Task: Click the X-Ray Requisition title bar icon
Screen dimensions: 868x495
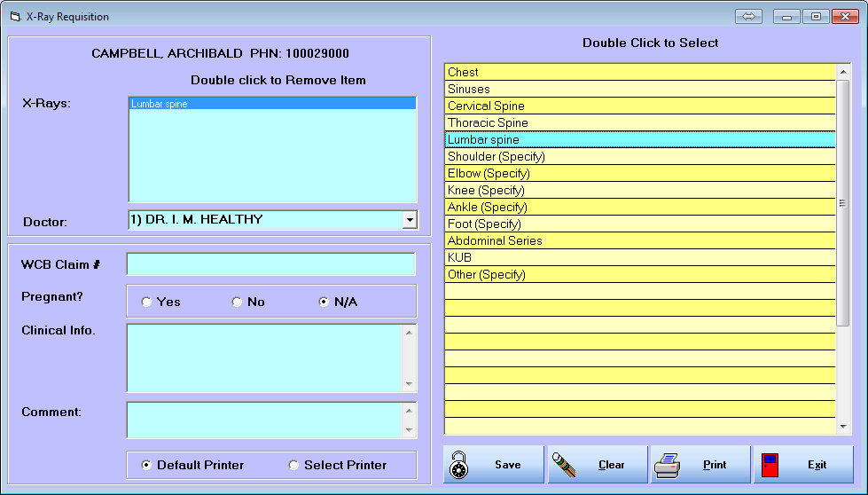Action: [x=14, y=17]
